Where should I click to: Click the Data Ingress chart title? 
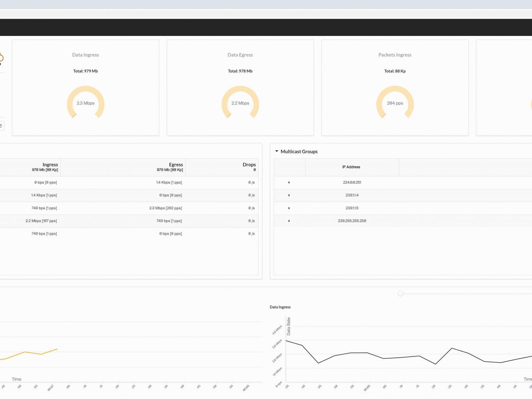[x=280, y=307]
